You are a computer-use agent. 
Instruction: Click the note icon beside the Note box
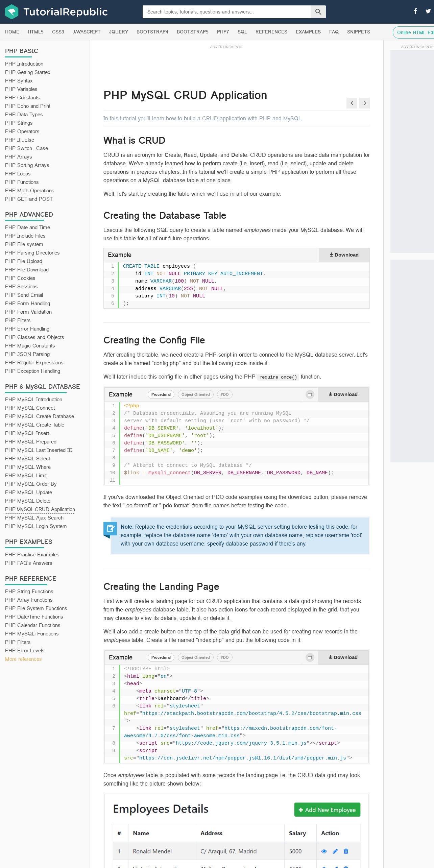coord(110,529)
